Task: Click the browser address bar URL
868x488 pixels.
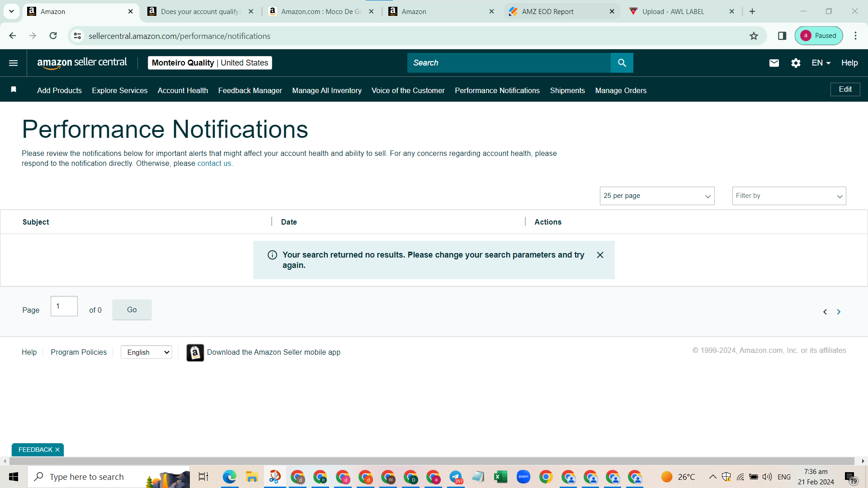Action: point(179,36)
